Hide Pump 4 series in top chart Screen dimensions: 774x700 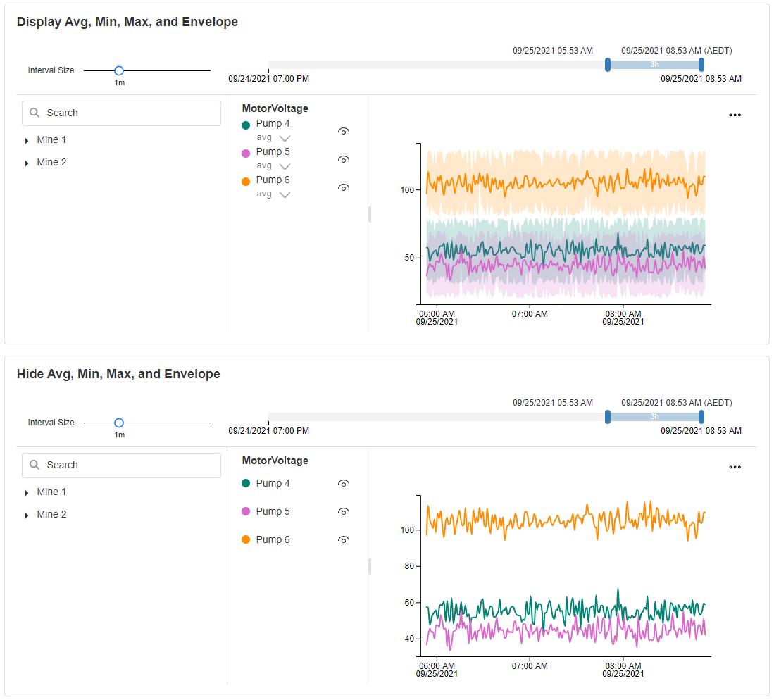tap(344, 131)
